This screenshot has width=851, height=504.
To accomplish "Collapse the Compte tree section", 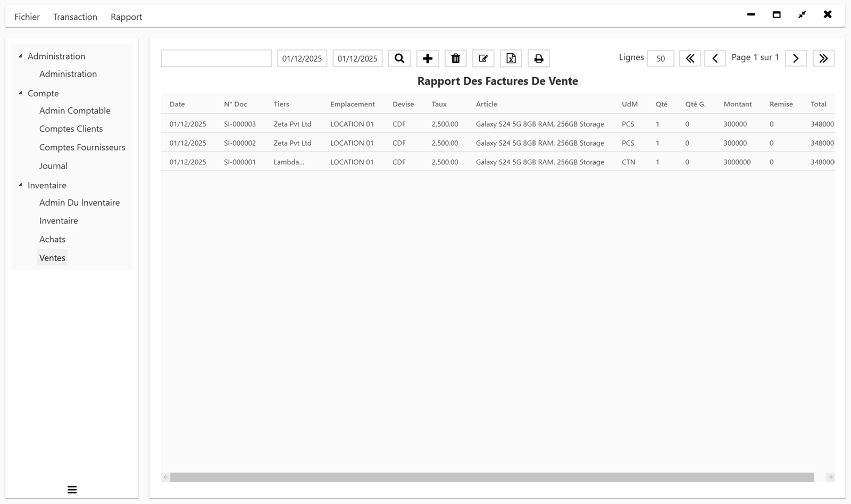I will click(21, 93).
